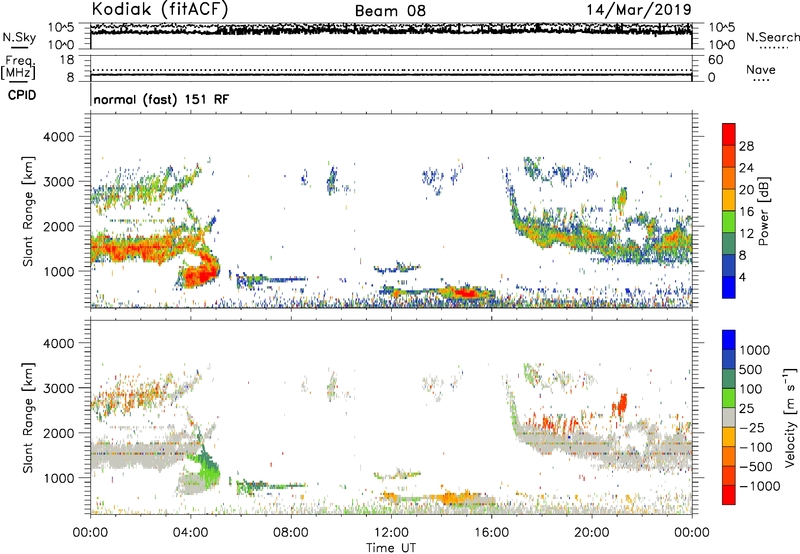800x554 pixels.
Task: Click the "28" power colorbar value
Action: click(746, 146)
